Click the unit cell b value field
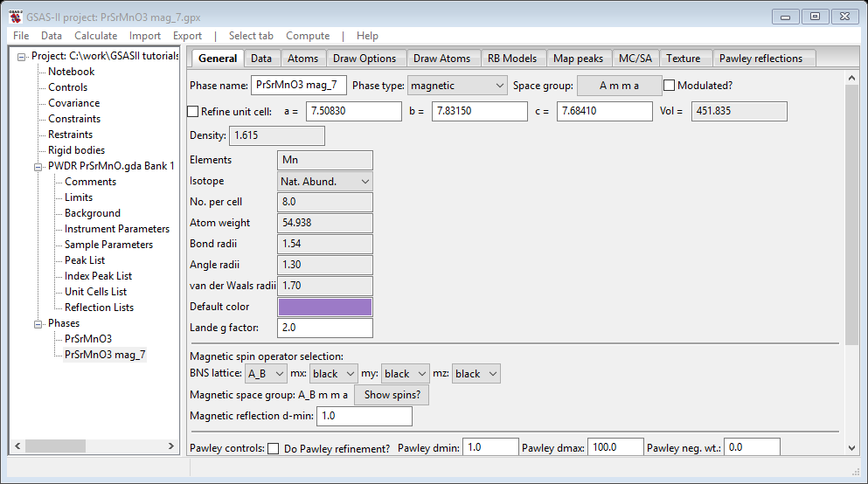Viewport: 868px width, 484px height. pos(479,111)
